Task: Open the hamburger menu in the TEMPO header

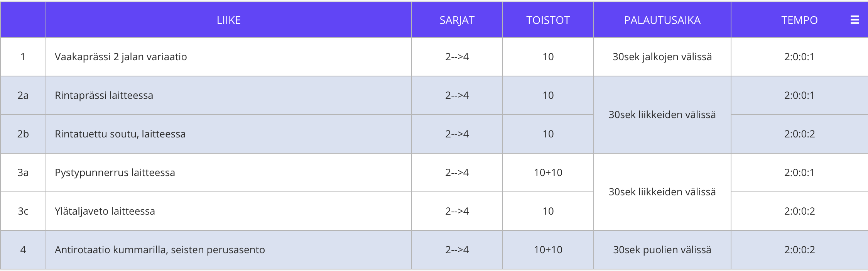Action: coord(854,20)
